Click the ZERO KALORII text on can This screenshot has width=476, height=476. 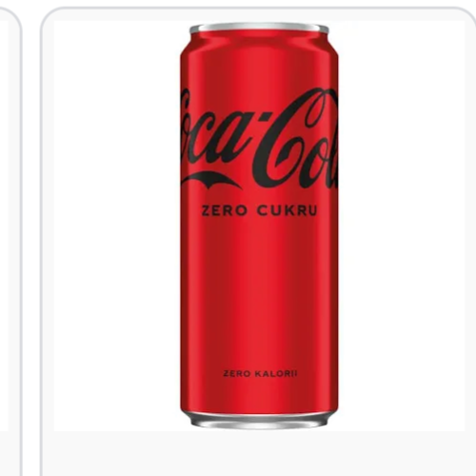pos(260,373)
